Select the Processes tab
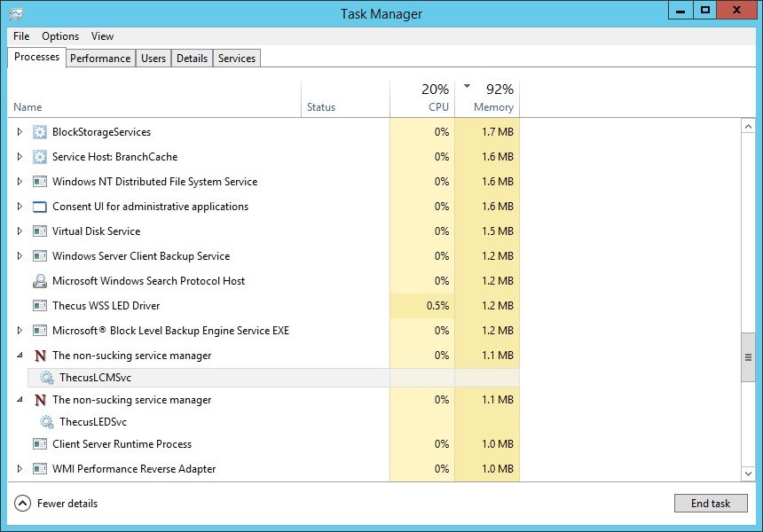 (36, 57)
